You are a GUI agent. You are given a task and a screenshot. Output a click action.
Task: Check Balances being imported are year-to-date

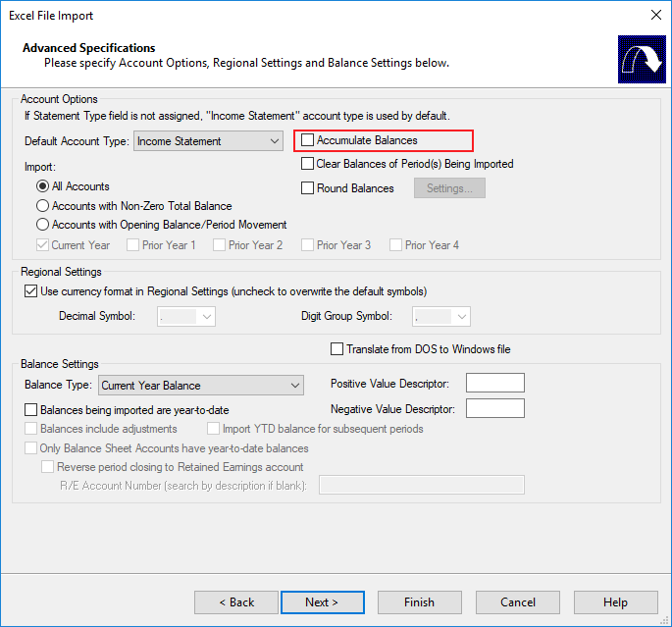coord(30,410)
